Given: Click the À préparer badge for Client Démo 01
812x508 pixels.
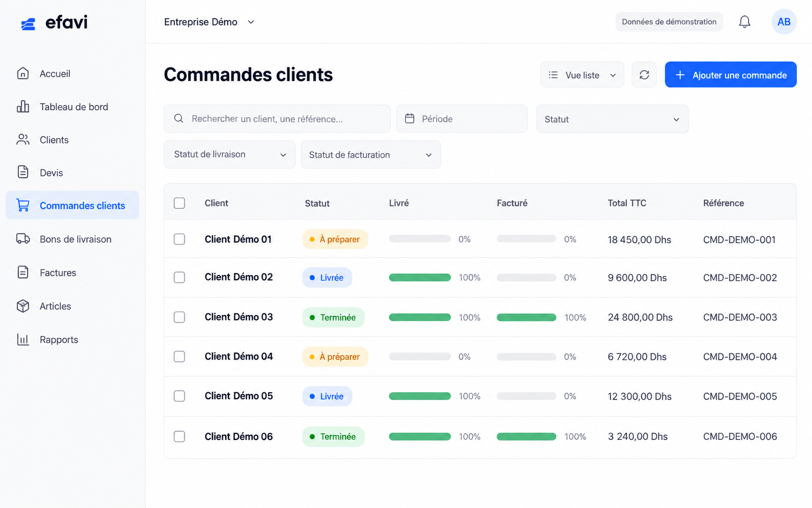Looking at the screenshot, I should tap(335, 239).
